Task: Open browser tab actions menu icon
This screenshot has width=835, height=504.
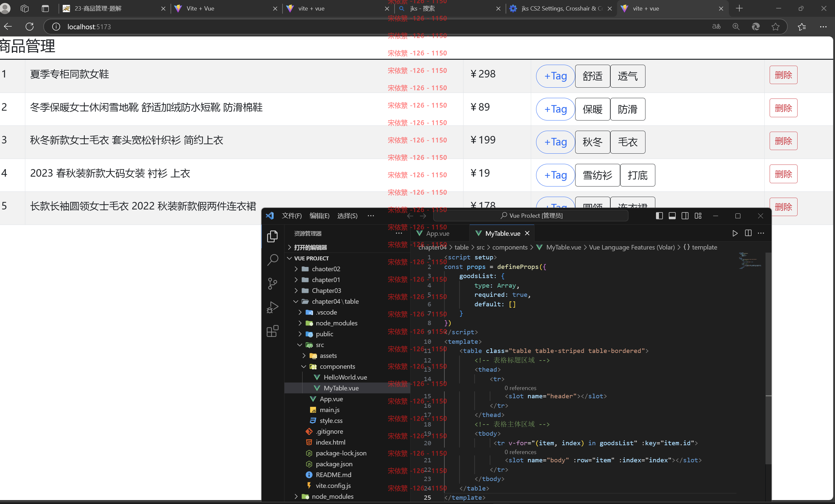Action: [x=45, y=9]
